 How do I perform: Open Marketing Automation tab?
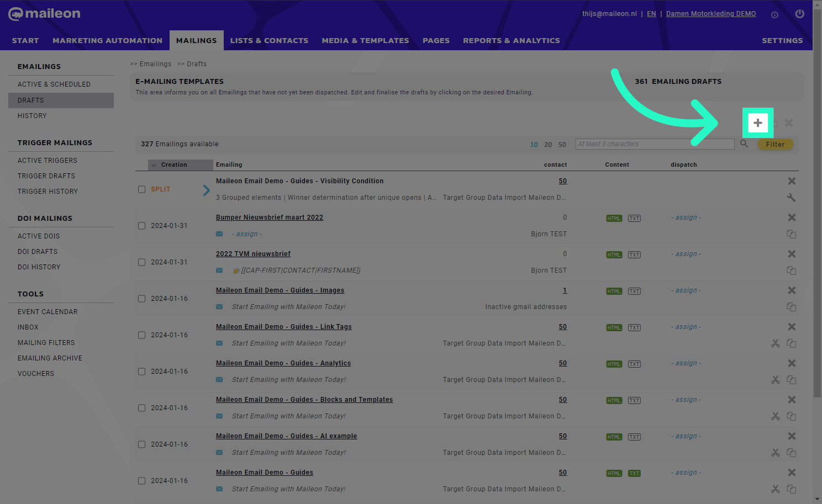pos(107,40)
